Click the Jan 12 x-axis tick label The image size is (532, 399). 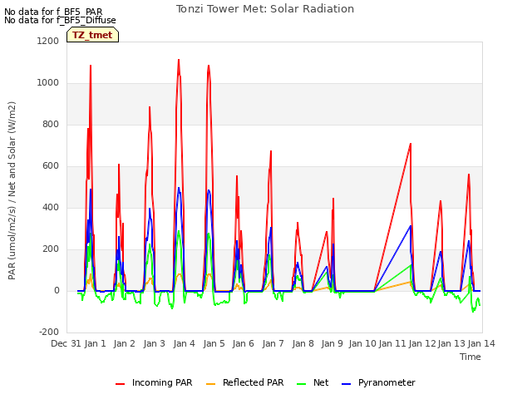click(422, 343)
